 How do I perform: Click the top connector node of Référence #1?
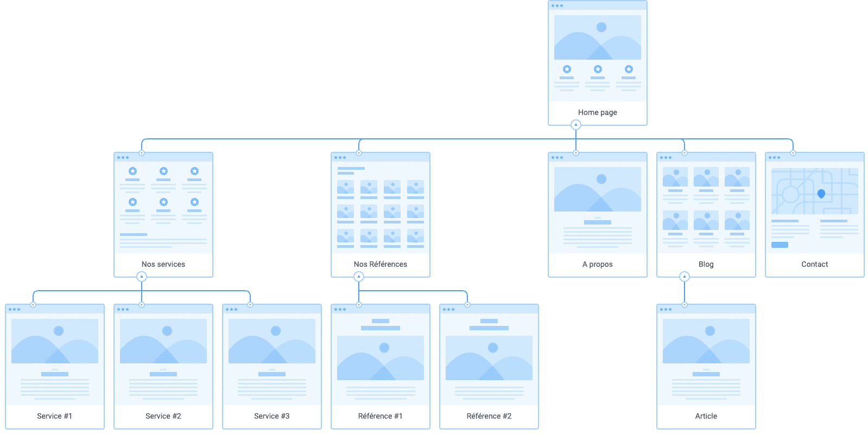[x=359, y=305]
